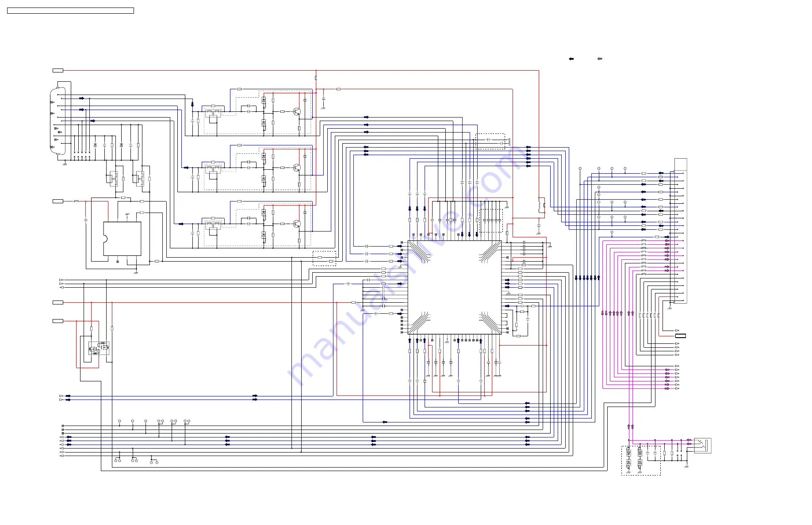Click the empty title box in top-left corner
The height and width of the screenshot is (525, 812).
coord(70,11)
